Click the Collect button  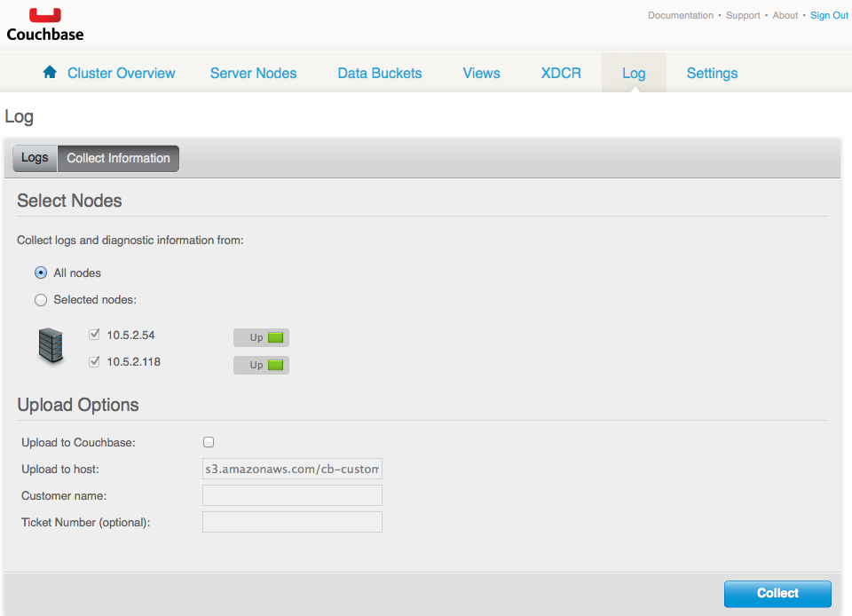pos(777,593)
